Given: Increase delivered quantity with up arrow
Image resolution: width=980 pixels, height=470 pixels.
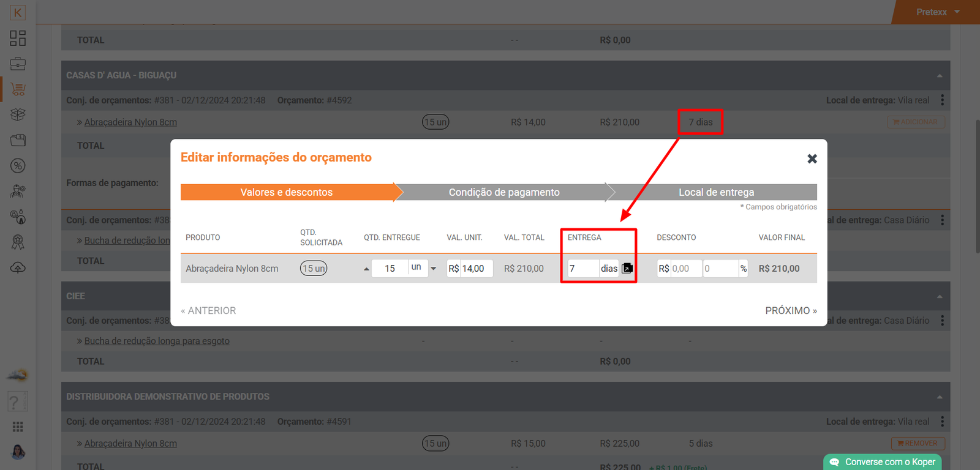Looking at the screenshot, I should 366,269.
